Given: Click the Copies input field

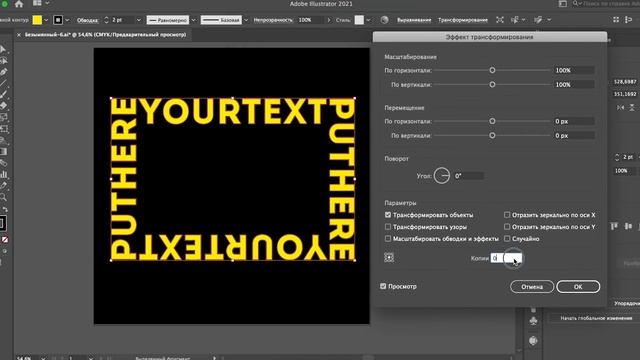Looking at the screenshot, I should tap(506, 258).
